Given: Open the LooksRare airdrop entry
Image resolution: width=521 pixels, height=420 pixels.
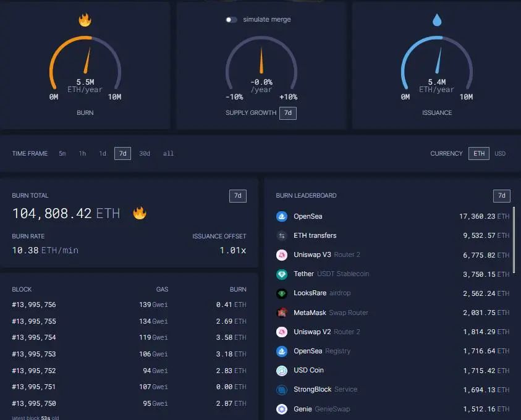Looking at the screenshot, I should (392, 293).
